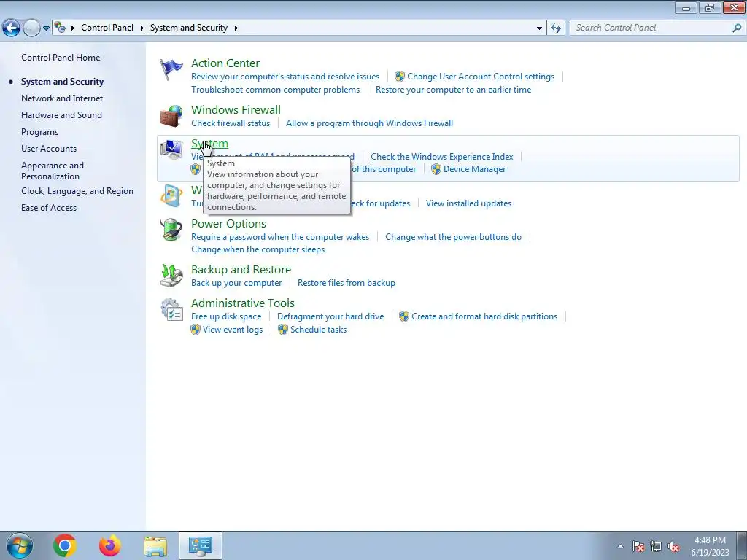Open Review your computer's status link

pos(285,76)
